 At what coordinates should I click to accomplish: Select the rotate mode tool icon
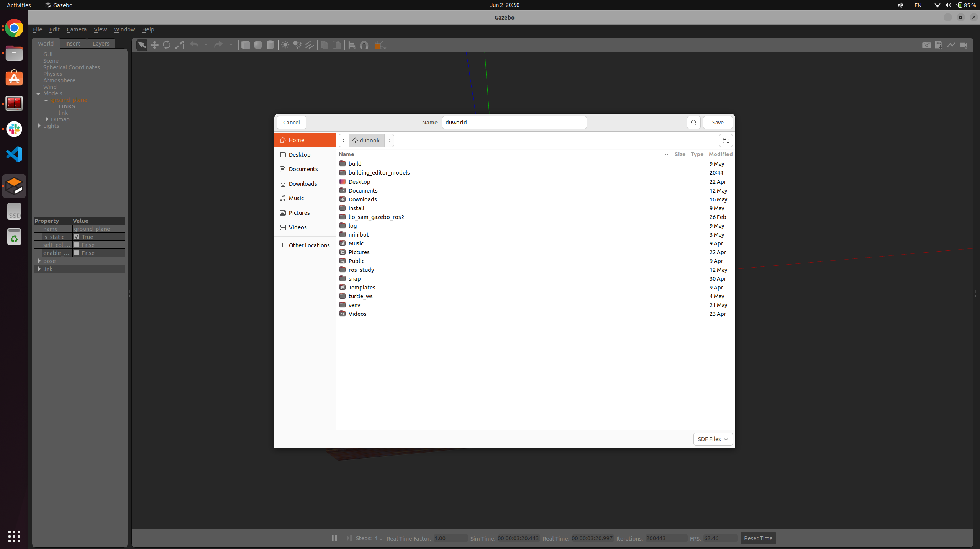[x=167, y=45]
